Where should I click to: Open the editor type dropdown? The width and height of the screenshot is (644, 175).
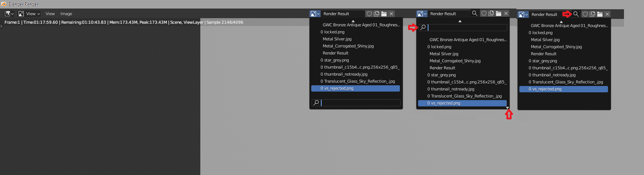(x=9, y=14)
